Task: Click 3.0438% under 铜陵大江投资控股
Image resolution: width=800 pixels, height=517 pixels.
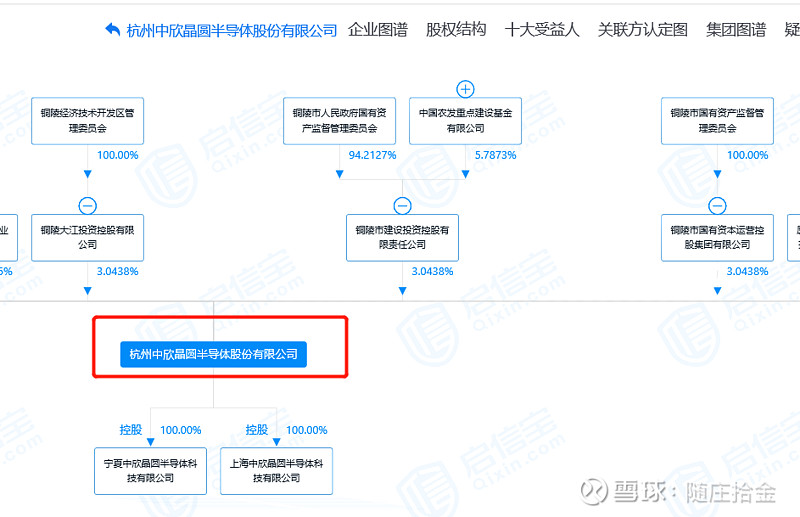Action: pos(118,272)
